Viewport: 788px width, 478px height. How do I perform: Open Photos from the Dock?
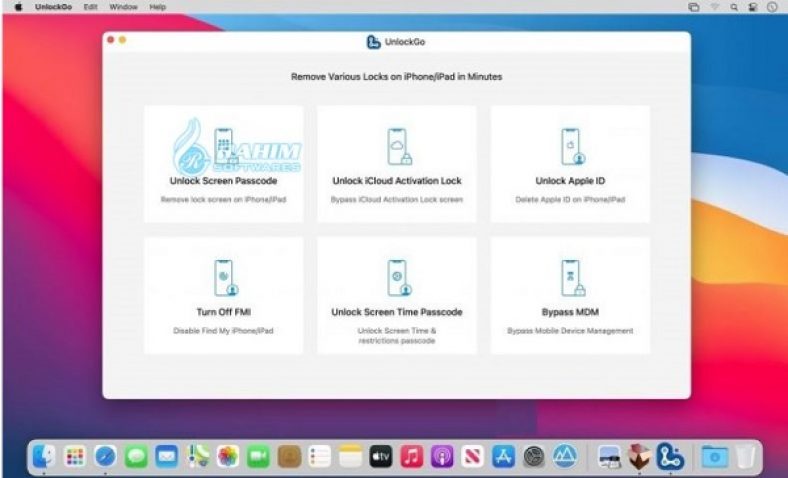pyautogui.click(x=228, y=456)
